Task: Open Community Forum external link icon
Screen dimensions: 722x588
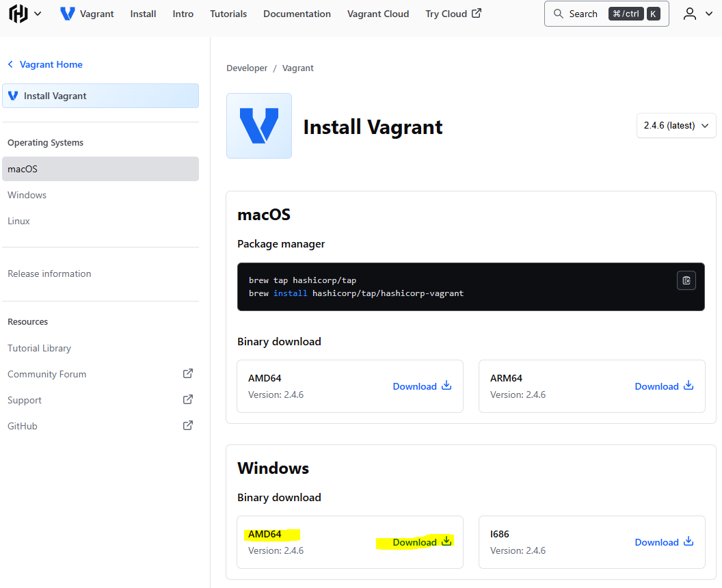Action: 187,373
